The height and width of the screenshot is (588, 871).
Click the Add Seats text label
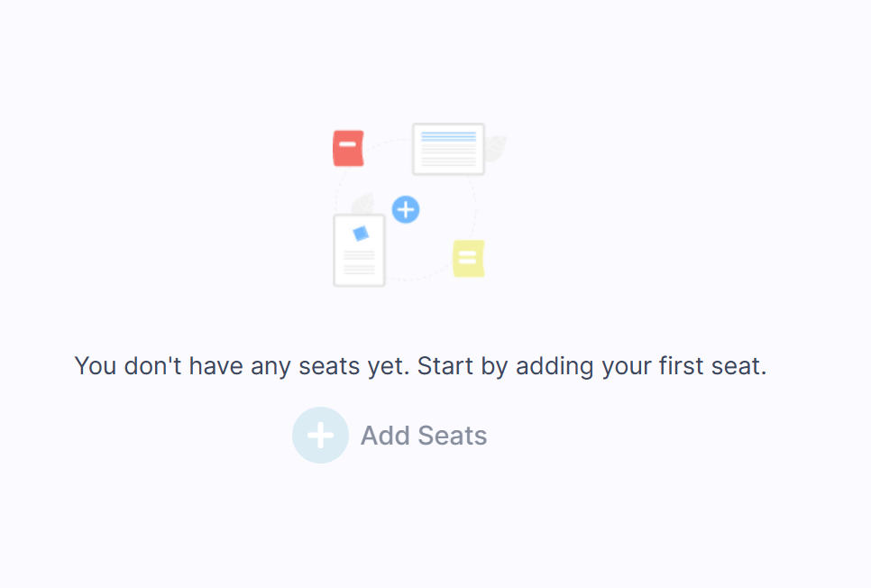pos(424,436)
